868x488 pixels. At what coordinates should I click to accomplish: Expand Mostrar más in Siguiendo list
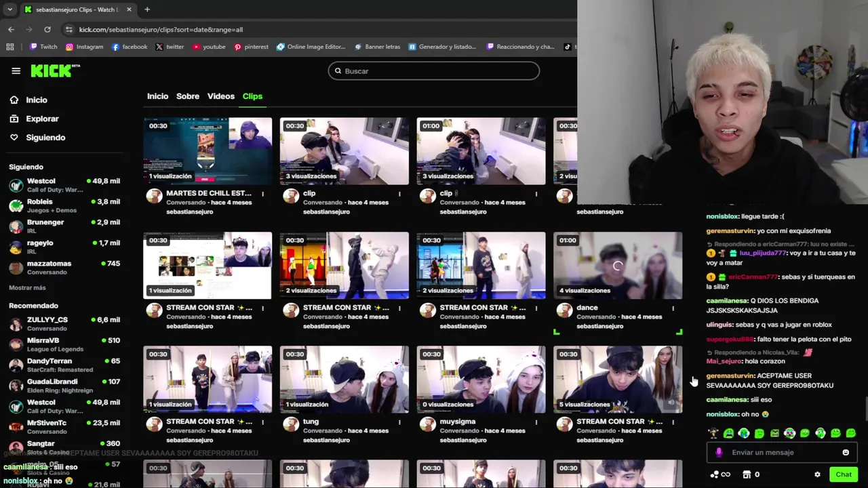27,288
